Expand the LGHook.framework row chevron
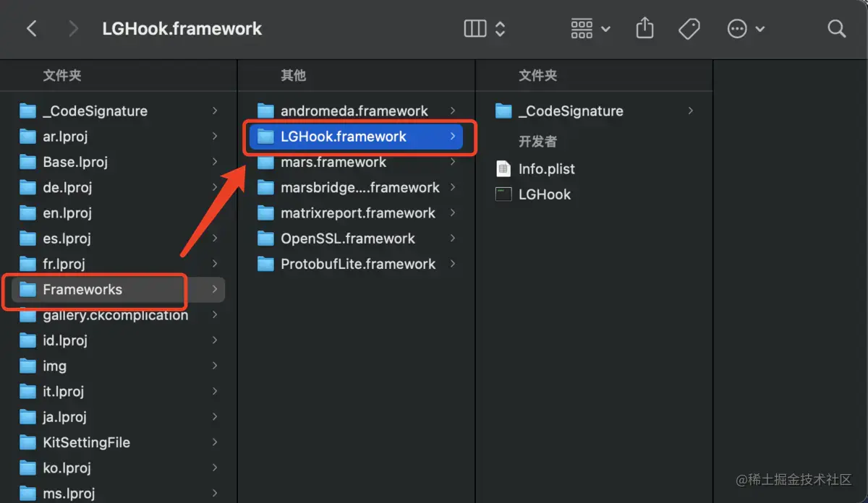Viewport: 868px width, 503px height. click(453, 136)
